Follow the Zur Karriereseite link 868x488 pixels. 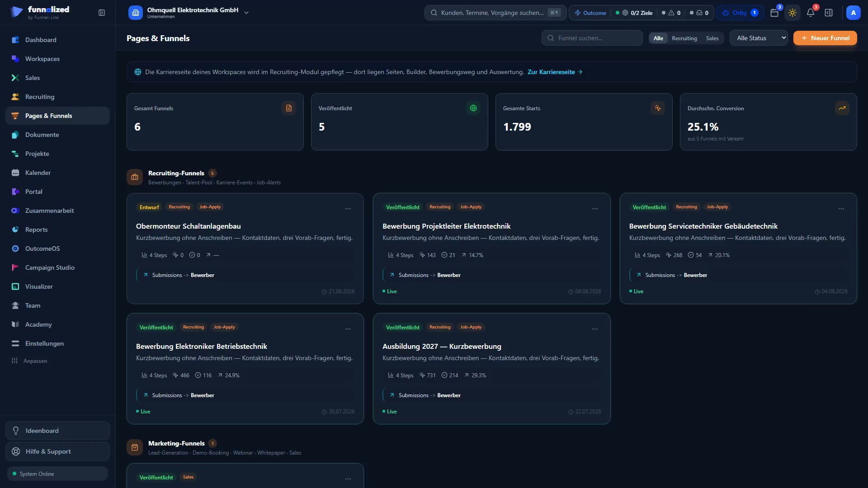(555, 72)
